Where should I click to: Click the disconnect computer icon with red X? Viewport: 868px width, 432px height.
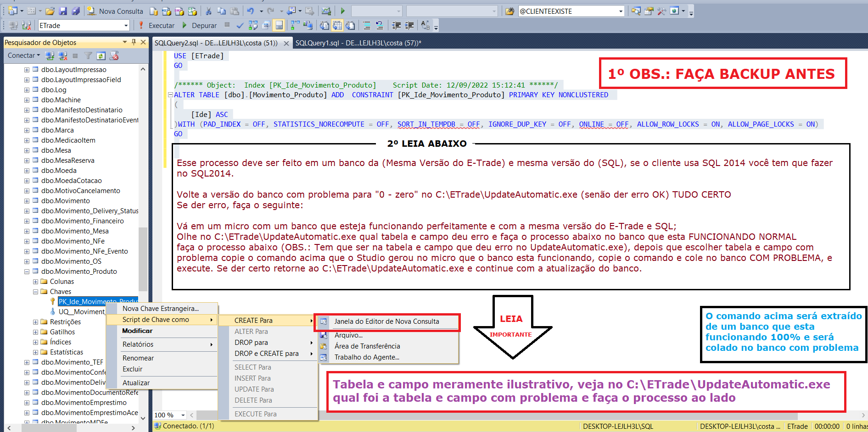point(63,56)
